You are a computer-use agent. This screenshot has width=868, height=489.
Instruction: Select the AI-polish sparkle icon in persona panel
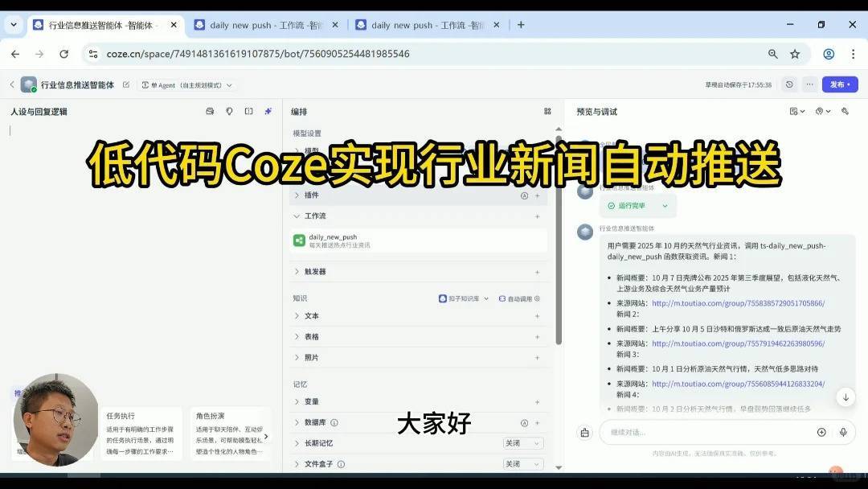point(268,112)
